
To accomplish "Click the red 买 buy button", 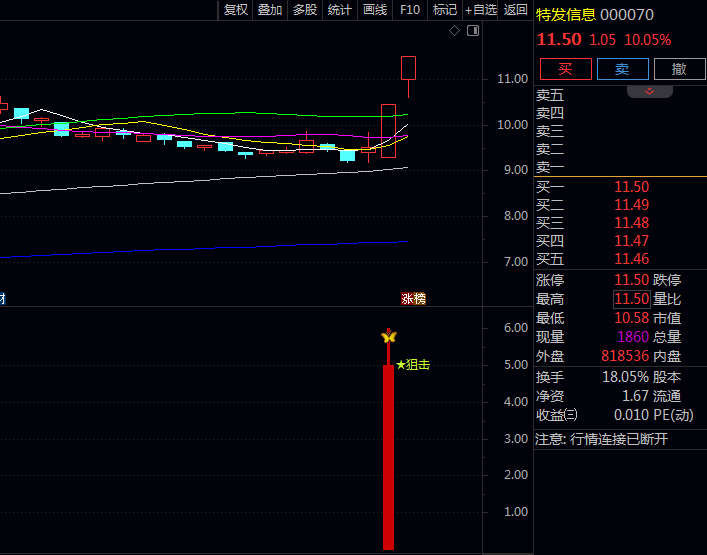I will [565, 69].
